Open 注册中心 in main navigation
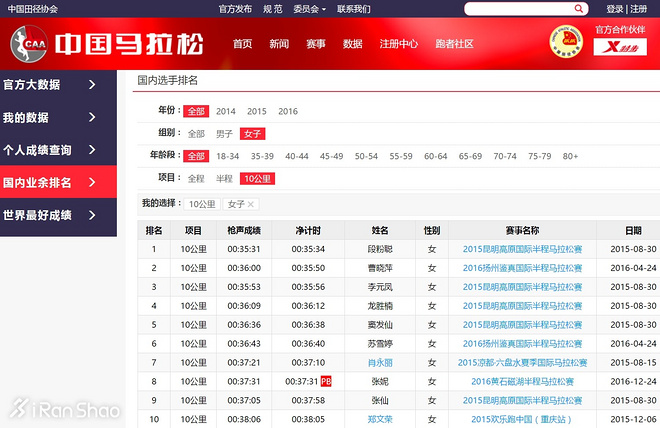The image size is (660, 428). coord(399,44)
